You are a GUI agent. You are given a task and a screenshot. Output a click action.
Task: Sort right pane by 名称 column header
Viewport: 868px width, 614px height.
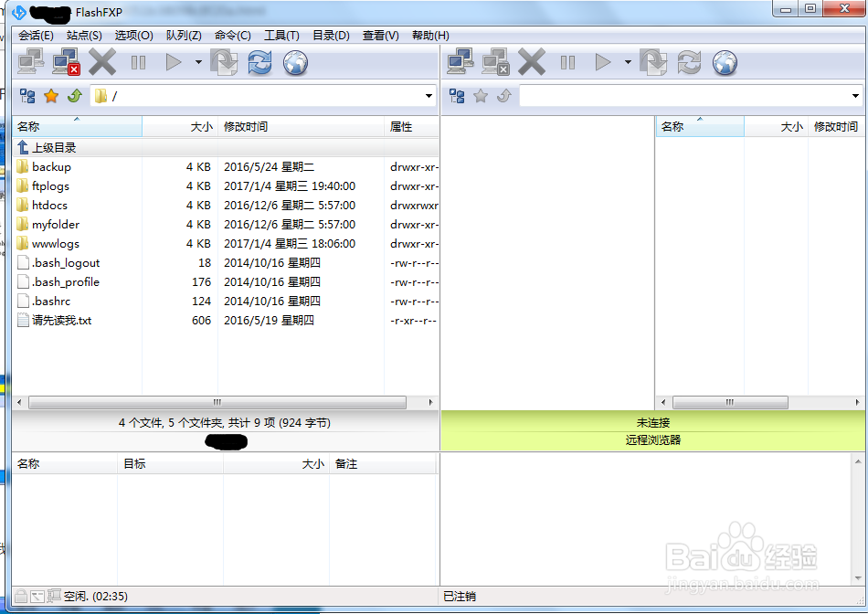700,127
